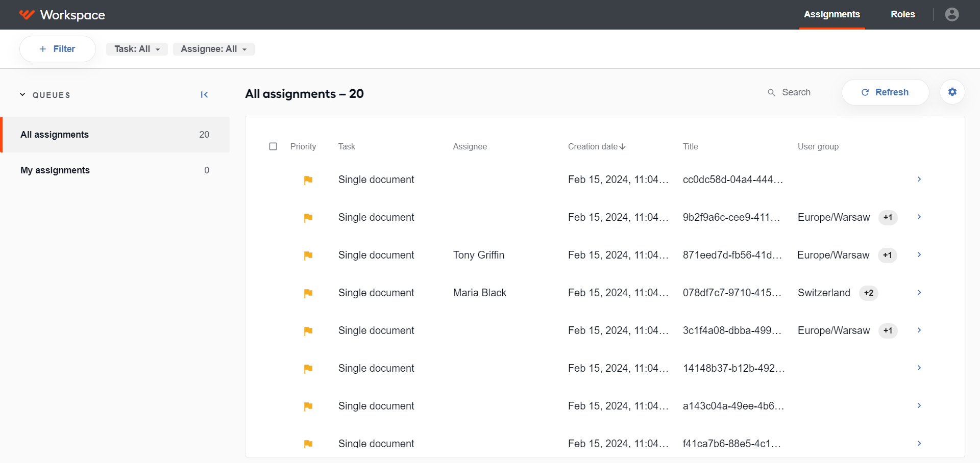Click the search magnifier icon
Image resolution: width=980 pixels, height=463 pixels.
[772, 92]
